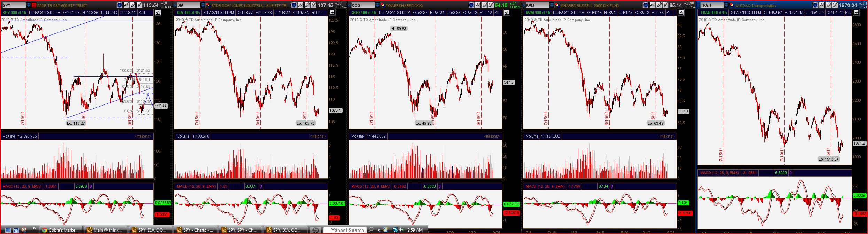
Task: Open wrench settings on QQQ chart
Action: pos(491,5)
